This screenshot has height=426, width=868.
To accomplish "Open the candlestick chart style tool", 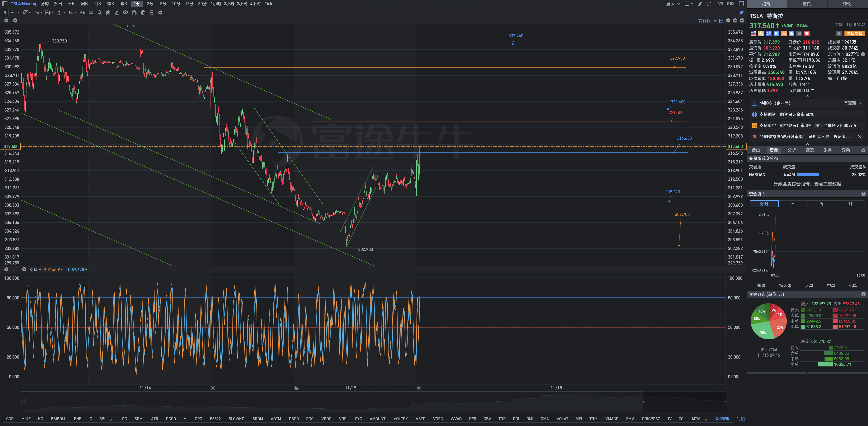I will [x=108, y=12].
